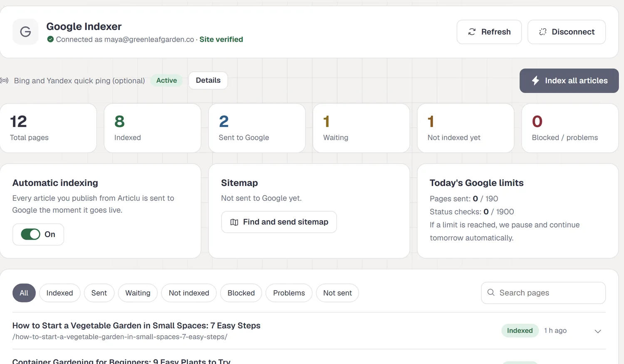This screenshot has height=364, width=624.
Task: Click the Active status badge
Action: 166,80
